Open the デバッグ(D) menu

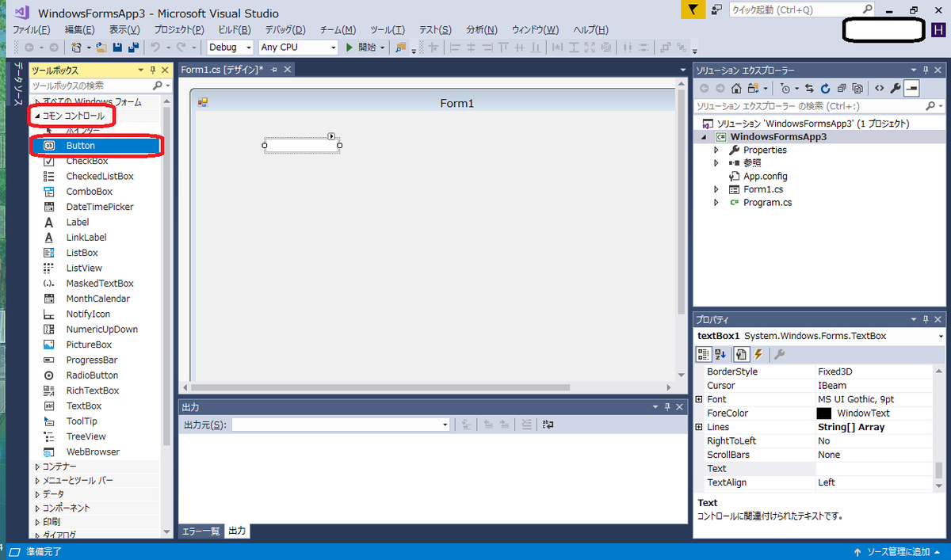[285, 29]
